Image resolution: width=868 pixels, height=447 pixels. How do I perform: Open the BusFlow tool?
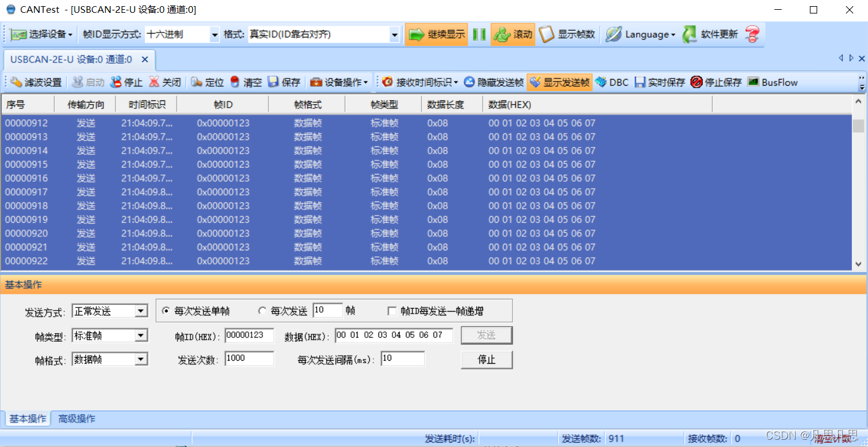pos(773,82)
